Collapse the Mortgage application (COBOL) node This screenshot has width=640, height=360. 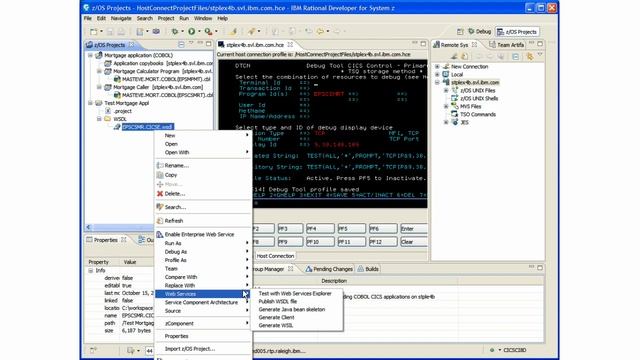point(90,55)
